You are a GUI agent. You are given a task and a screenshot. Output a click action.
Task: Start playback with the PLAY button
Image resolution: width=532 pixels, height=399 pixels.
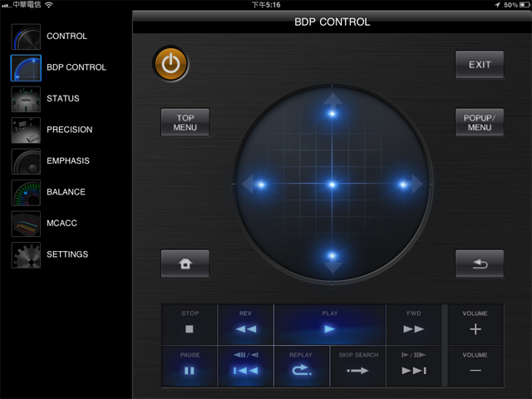[330, 324]
